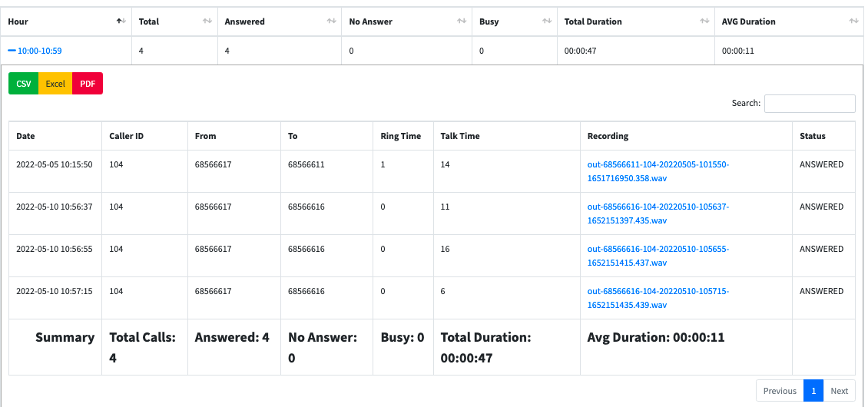The height and width of the screenshot is (407, 868).
Task: Go to Previous page
Action: tap(780, 390)
